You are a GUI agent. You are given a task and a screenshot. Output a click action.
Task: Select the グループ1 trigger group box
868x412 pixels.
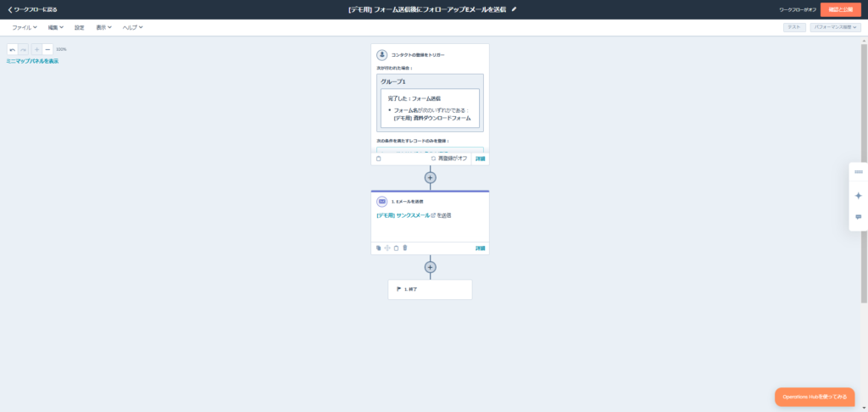[430, 103]
